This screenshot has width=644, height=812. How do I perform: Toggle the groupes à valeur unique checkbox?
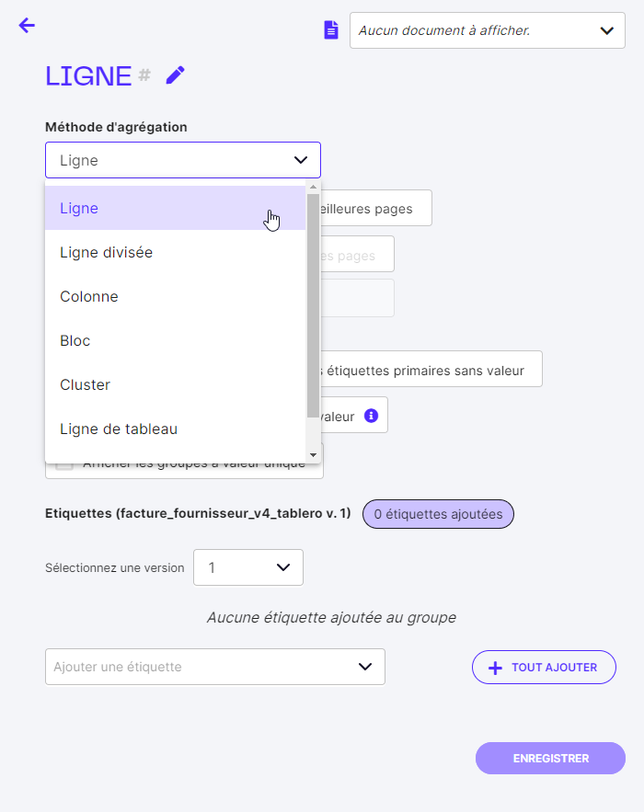click(x=64, y=465)
